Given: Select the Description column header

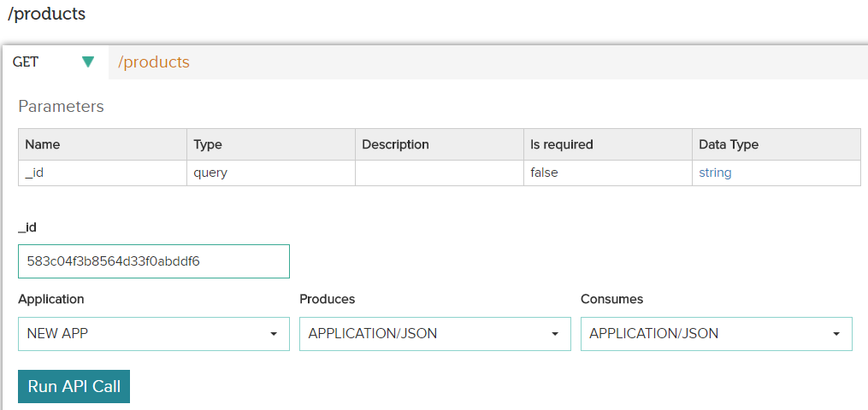Looking at the screenshot, I should pyautogui.click(x=395, y=144).
